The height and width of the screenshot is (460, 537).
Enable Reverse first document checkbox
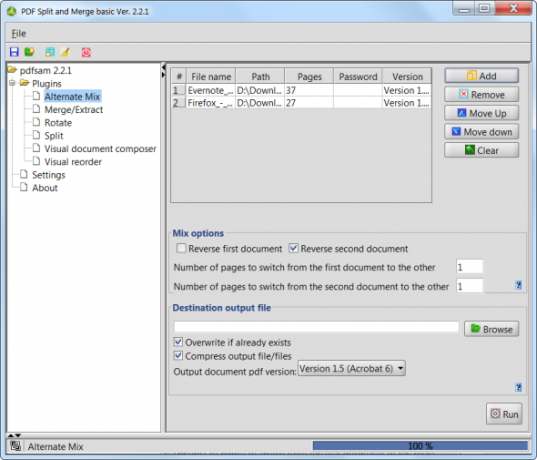pos(181,248)
